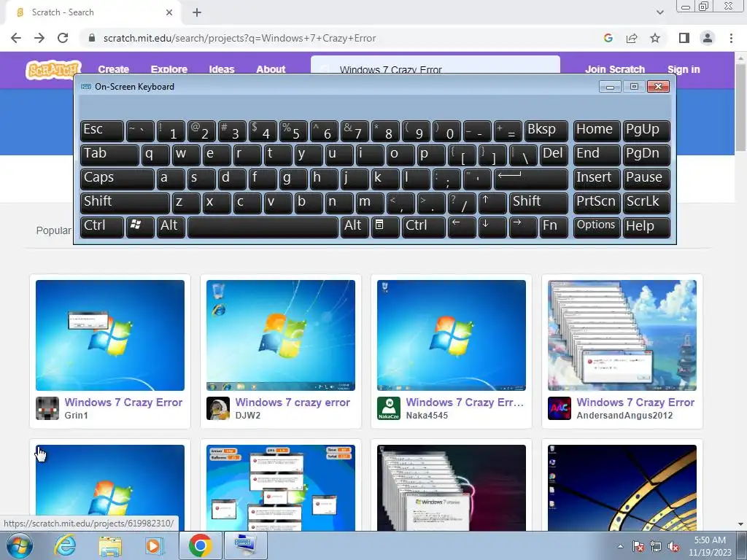Open Windows Media Player in taskbar

(x=154, y=545)
